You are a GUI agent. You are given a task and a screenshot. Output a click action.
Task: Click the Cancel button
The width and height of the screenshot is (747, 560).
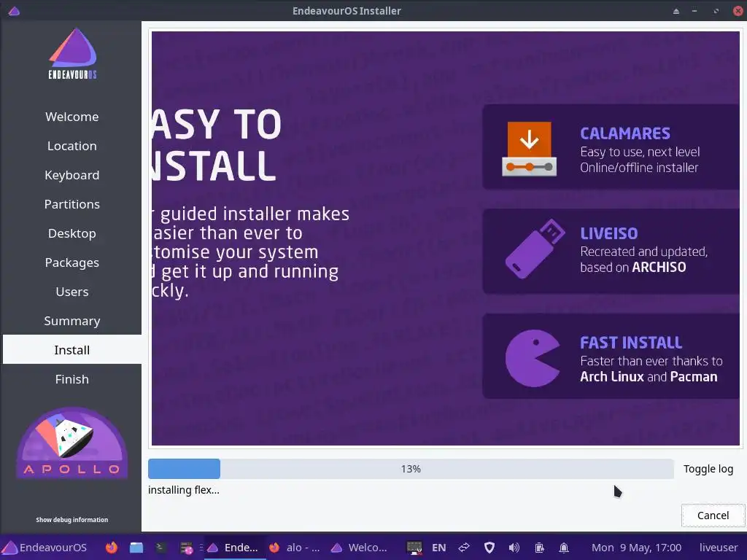point(713,516)
